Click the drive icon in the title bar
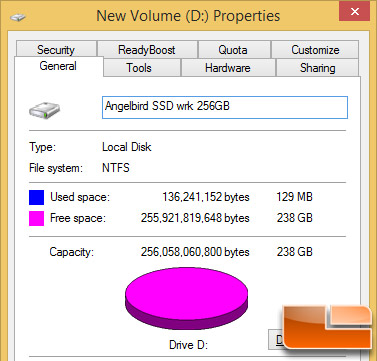This screenshot has width=377, height=361. 18,16
